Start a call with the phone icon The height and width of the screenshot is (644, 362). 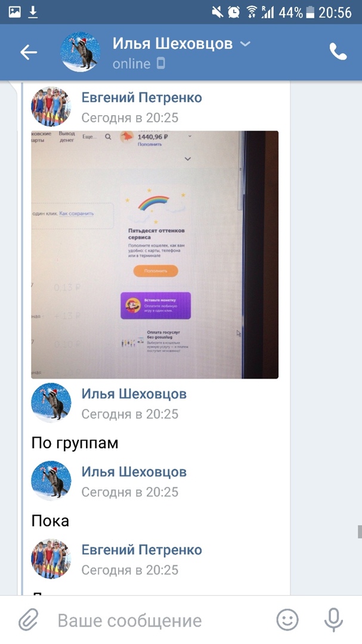pos(338,52)
